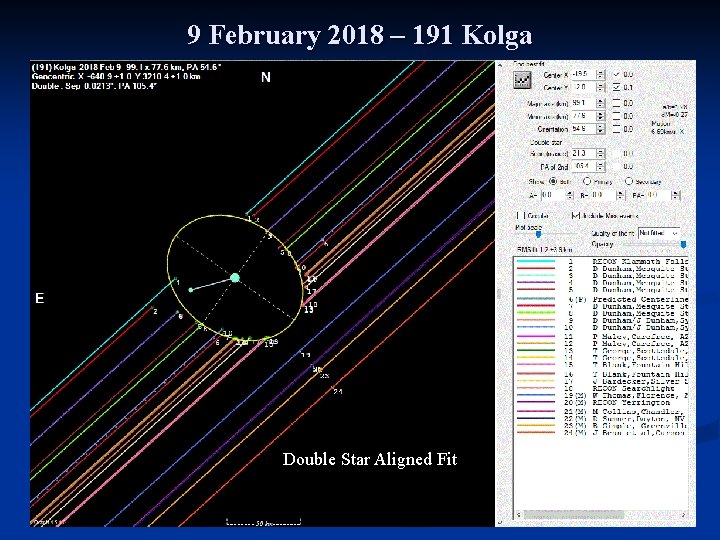Click the double star Sep value field
The width and height of the screenshot is (720, 540).
tap(584, 153)
